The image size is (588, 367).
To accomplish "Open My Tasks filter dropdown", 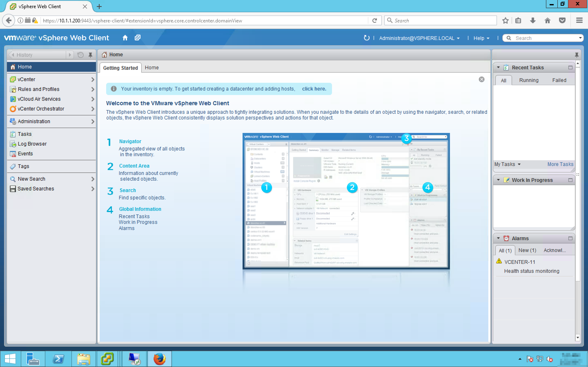I will coord(507,164).
